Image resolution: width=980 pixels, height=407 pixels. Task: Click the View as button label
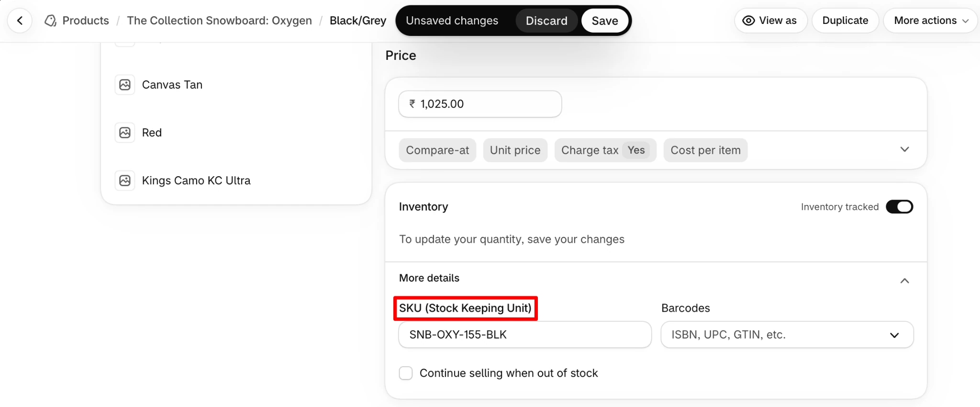coord(778,21)
